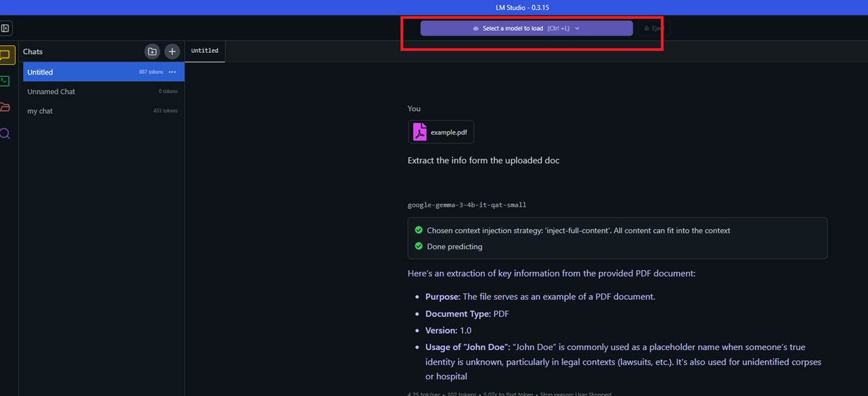This screenshot has width=868, height=396.
Task: Collapse the left sidebar panel icon
Action: (5, 28)
